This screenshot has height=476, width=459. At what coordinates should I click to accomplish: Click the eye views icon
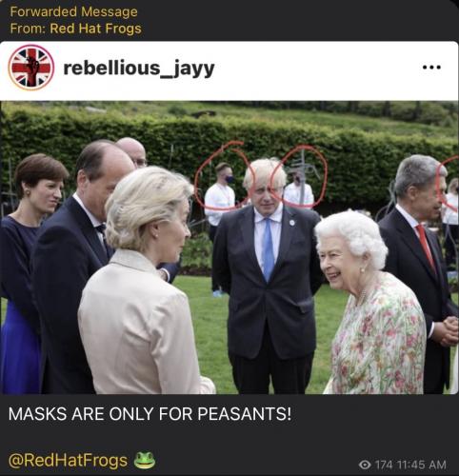pyautogui.click(x=365, y=465)
